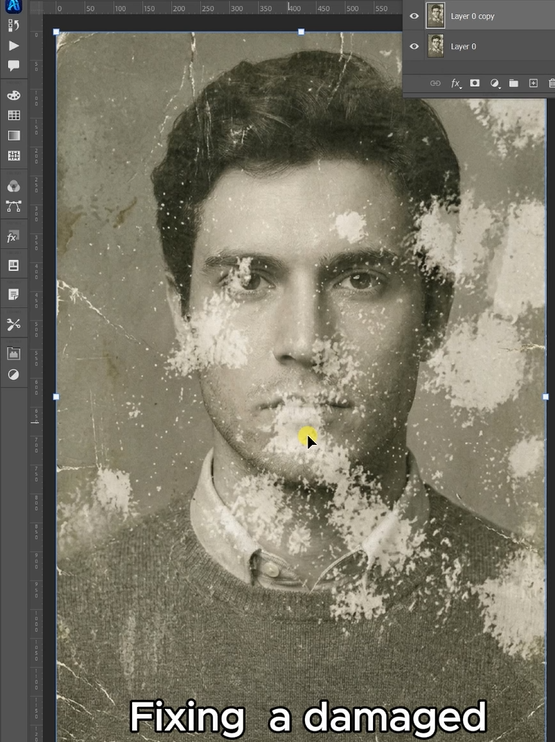Screen dimensions: 555x742
Task: Open the Patterns panel icon
Action: click(x=14, y=156)
